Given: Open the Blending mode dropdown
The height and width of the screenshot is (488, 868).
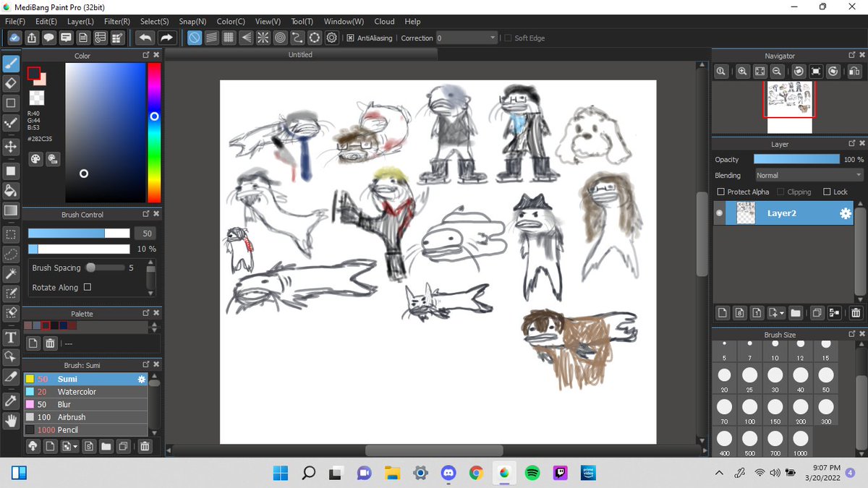Looking at the screenshot, I should tap(809, 175).
